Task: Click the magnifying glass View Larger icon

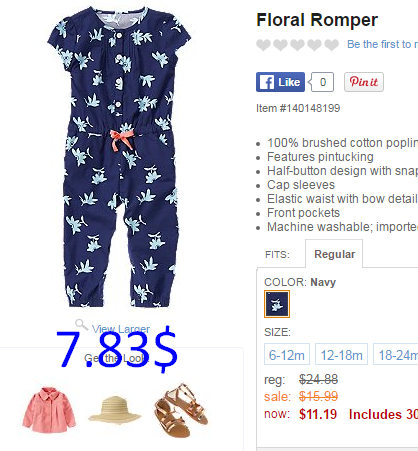Action: (x=81, y=324)
